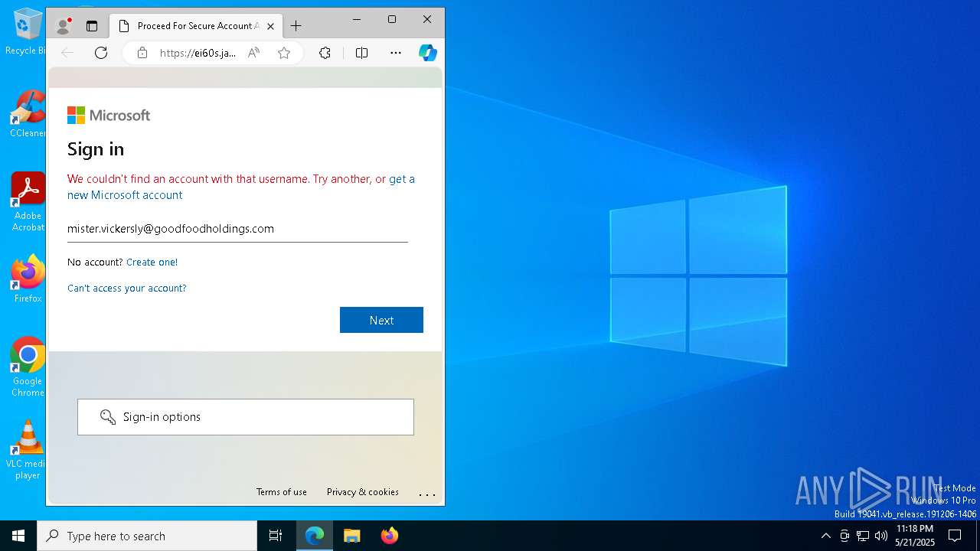Click the address bar URL
This screenshot has width=980, height=551.
point(198,53)
